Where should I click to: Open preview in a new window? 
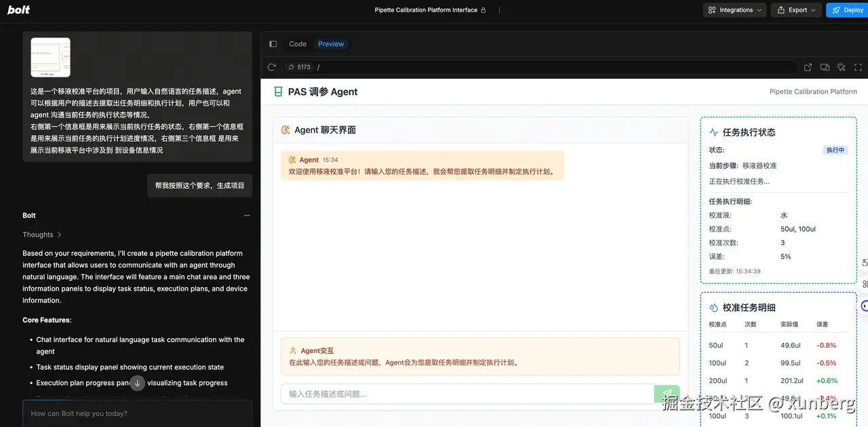pos(808,67)
